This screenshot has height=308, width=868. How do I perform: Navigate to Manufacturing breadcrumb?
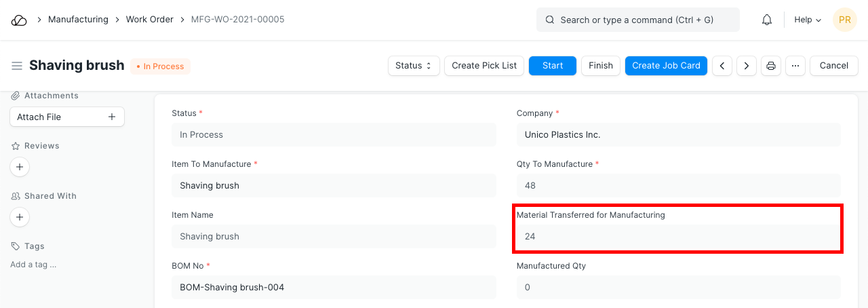78,20
